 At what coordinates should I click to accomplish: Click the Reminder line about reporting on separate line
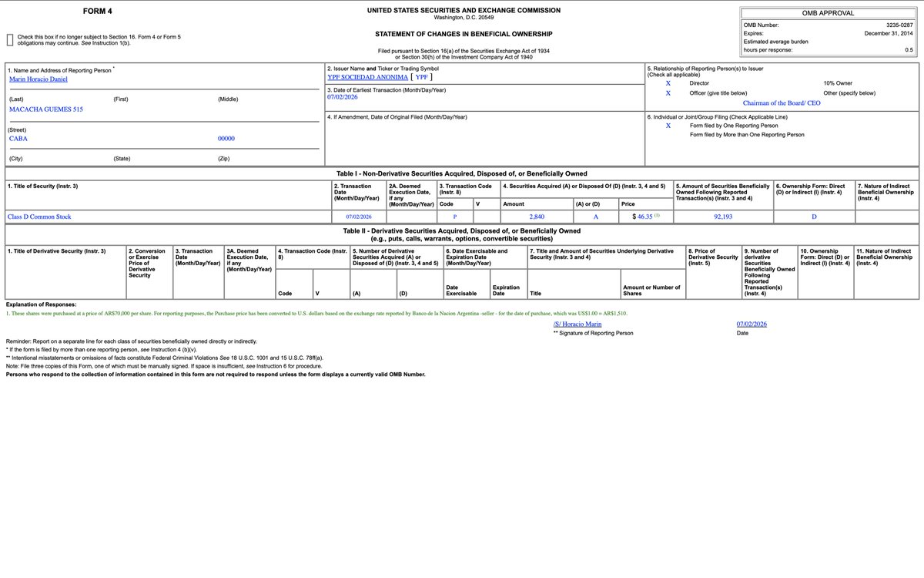[x=132, y=341]
